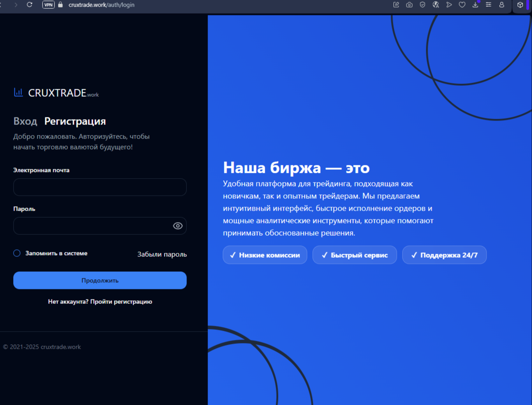Click the VPN badge in address bar
Viewport: 532px width, 405px height.
click(48, 5)
